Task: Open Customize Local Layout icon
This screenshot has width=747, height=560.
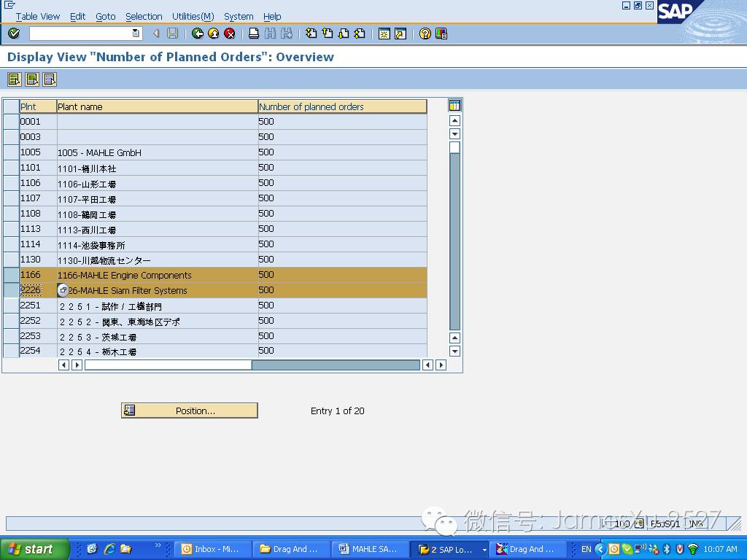Action: tap(441, 34)
